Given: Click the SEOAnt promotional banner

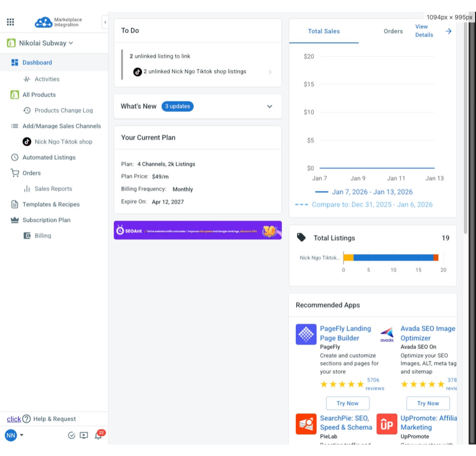Looking at the screenshot, I should click(198, 230).
